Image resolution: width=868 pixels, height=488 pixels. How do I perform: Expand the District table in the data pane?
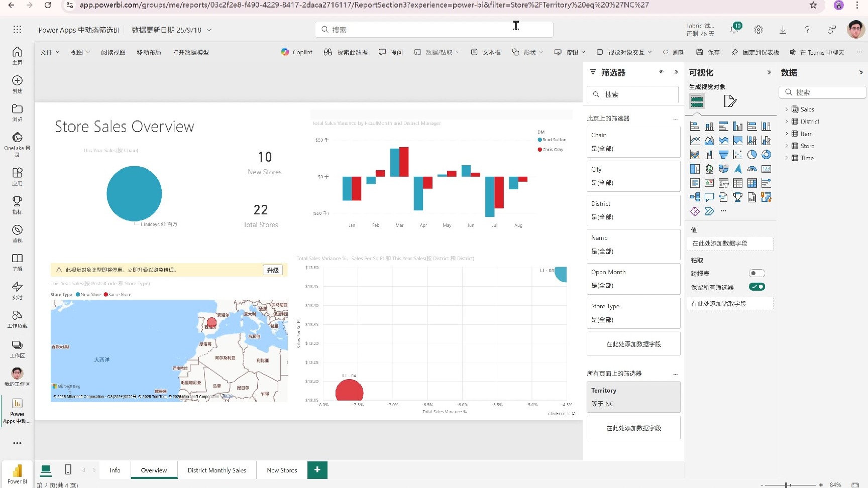tap(788, 121)
